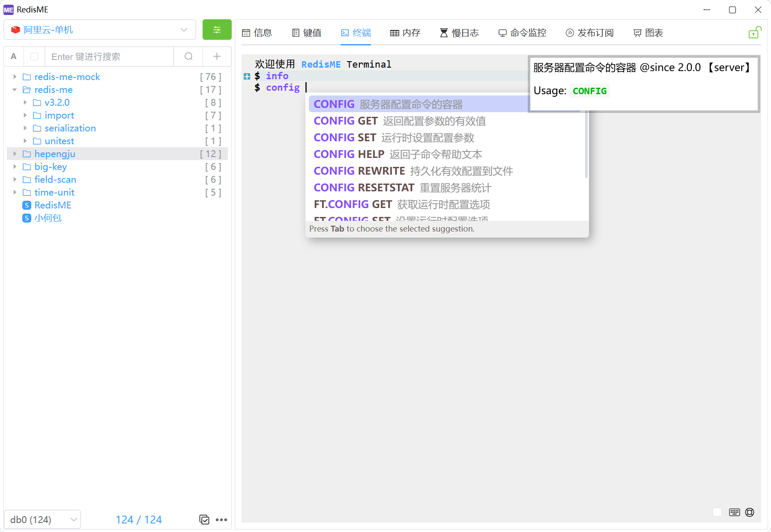The height and width of the screenshot is (532, 771).
Task: Click the magnifier search icon beside key search
Action: pyautogui.click(x=188, y=56)
